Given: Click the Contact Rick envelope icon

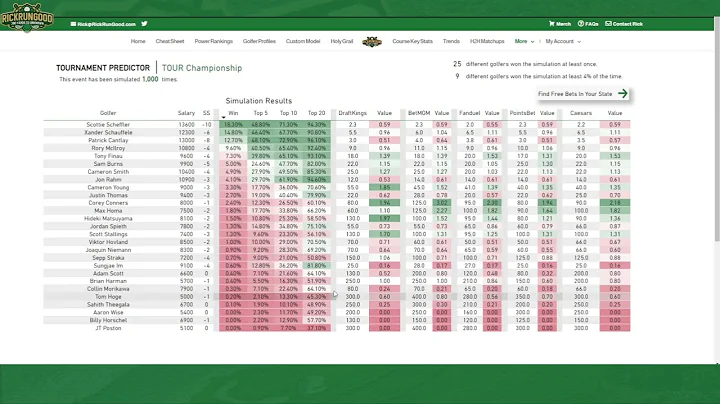Looking at the screenshot, I should (x=608, y=23).
